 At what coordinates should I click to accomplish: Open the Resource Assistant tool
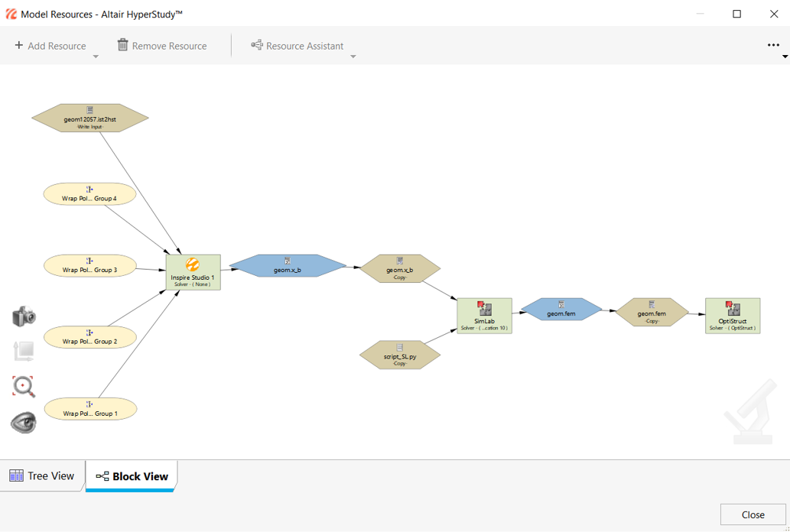click(x=297, y=46)
